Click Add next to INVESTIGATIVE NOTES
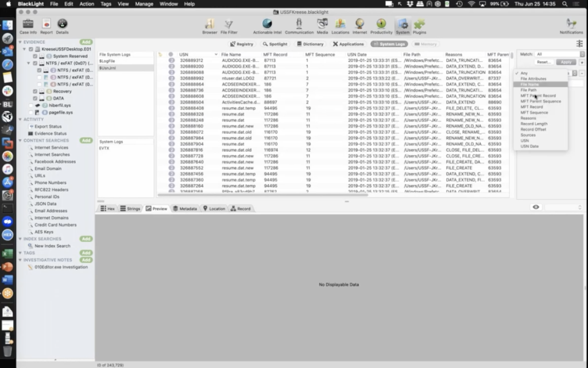Image resolution: width=588 pixels, height=368 pixels. [x=86, y=260]
